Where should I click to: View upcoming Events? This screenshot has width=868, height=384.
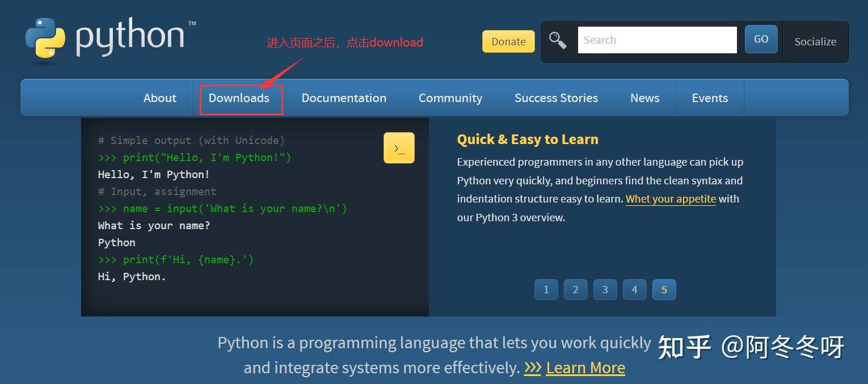[710, 98]
